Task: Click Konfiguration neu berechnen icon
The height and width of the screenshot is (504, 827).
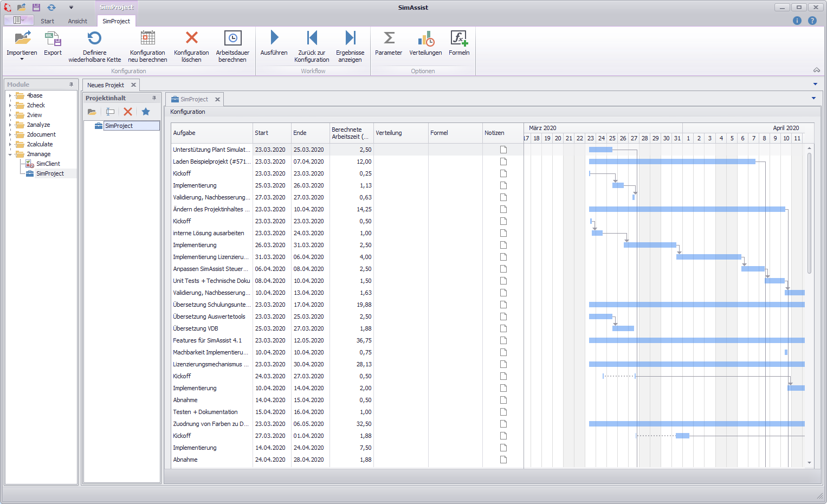Action: pyautogui.click(x=147, y=38)
